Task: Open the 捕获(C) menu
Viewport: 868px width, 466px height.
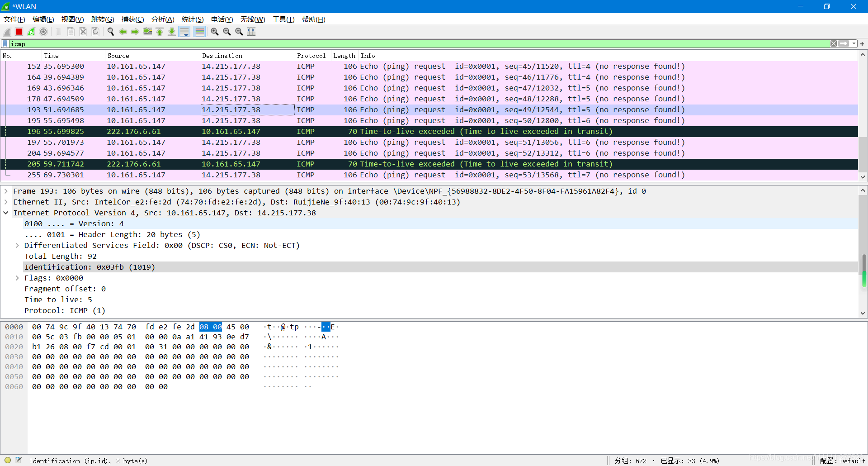Action: coord(132,19)
